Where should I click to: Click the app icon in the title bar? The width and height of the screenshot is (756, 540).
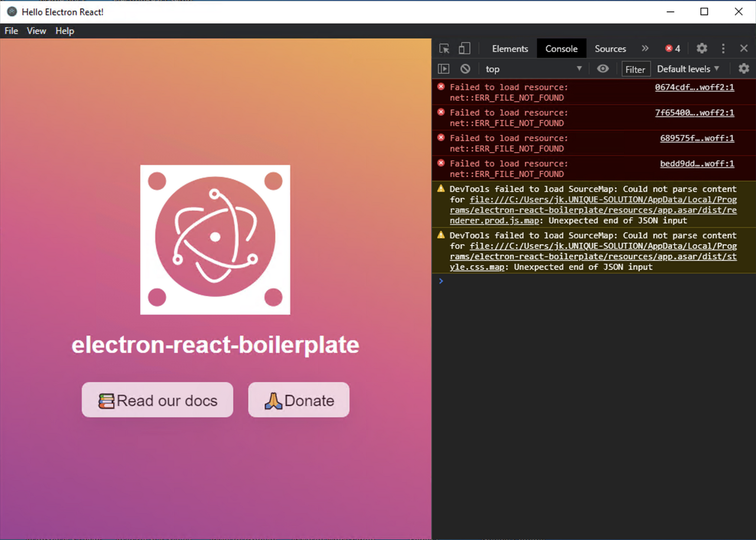[12, 12]
